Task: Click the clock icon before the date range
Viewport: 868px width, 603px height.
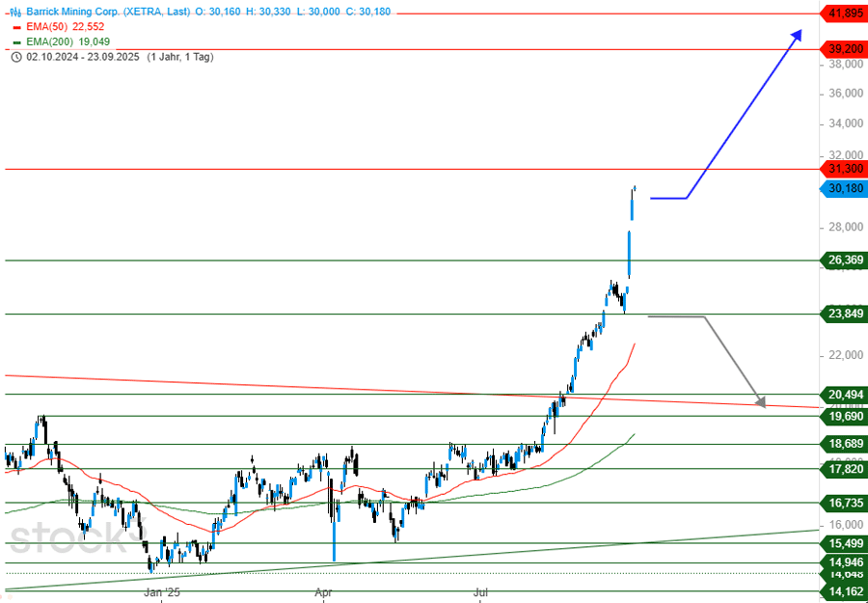Action: pos(15,57)
